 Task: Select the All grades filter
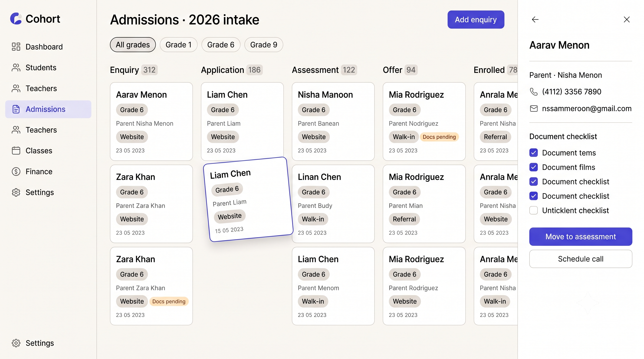pyautogui.click(x=133, y=45)
